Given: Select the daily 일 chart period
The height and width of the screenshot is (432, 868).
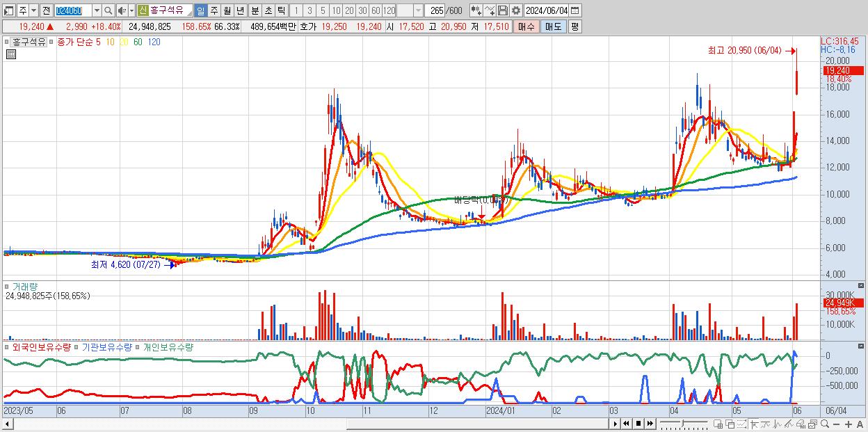Looking at the screenshot, I should pyautogui.click(x=200, y=10).
